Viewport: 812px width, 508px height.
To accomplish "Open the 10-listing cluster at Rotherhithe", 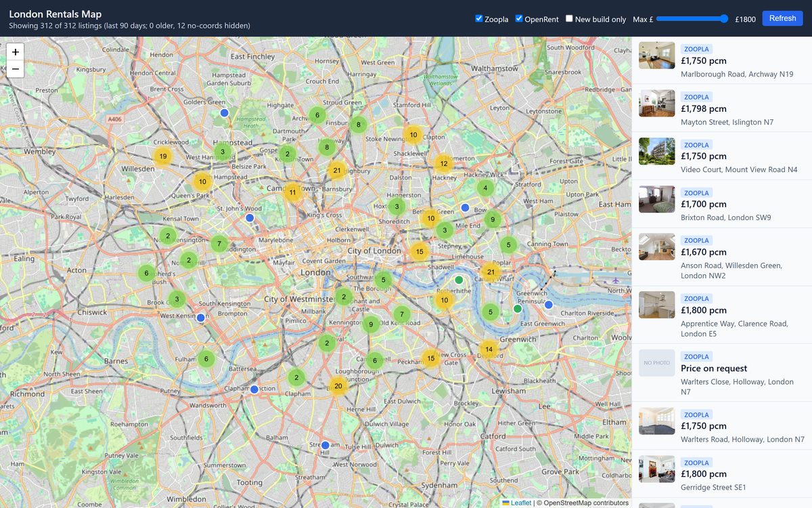I will click(x=445, y=300).
